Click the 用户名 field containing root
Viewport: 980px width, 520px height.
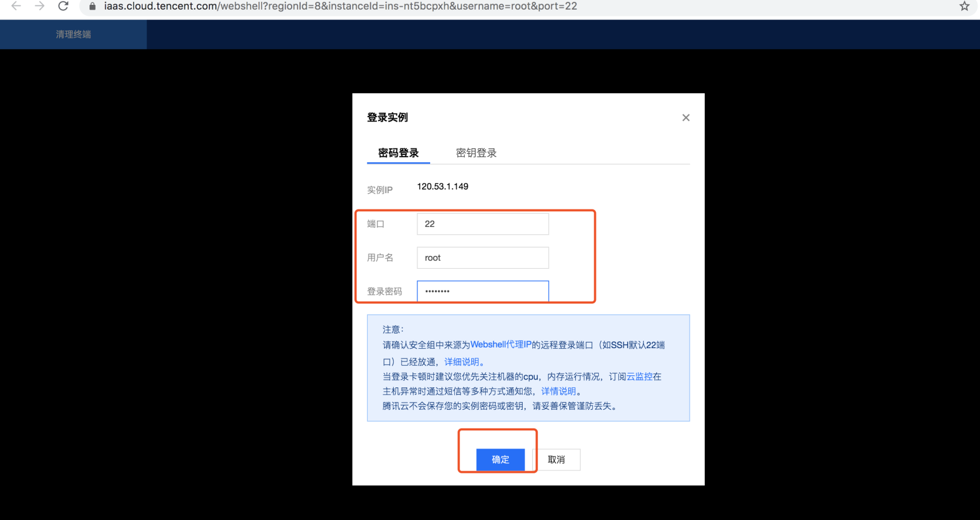[483, 258]
